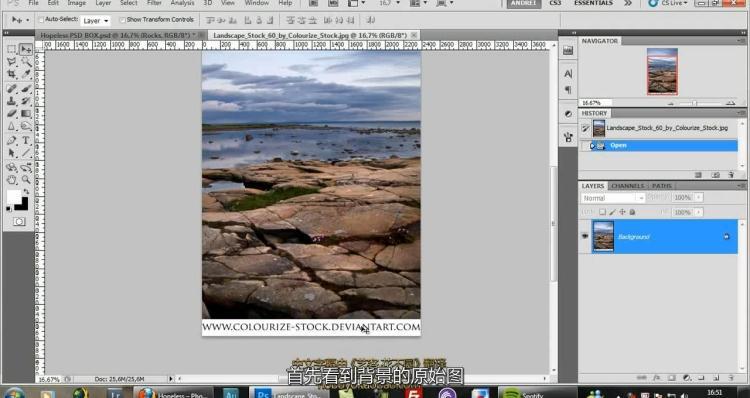
Task: Expand more workspaces chevron
Action: click(x=628, y=3)
